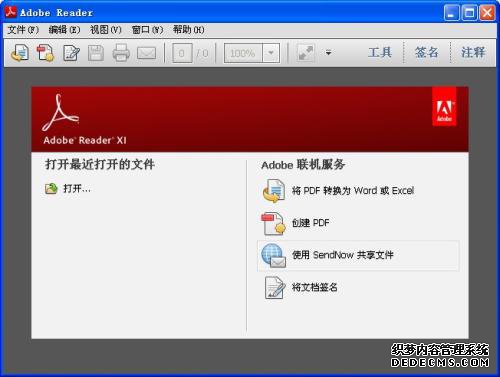The width and height of the screenshot is (500, 377).
Task: Open the 文件(F) menu
Action: tap(23, 30)
